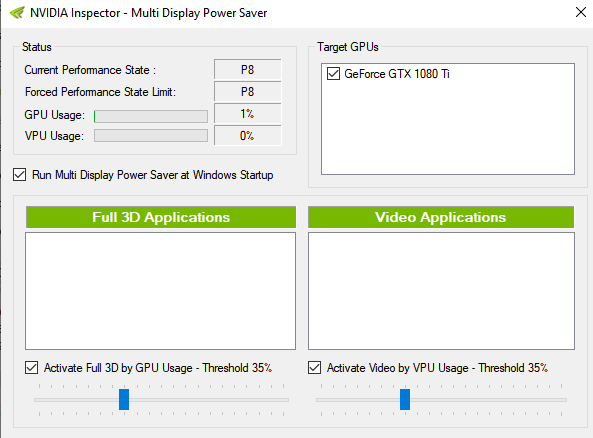Click the Forced Performance State Limit P8 field

point(247,92)
